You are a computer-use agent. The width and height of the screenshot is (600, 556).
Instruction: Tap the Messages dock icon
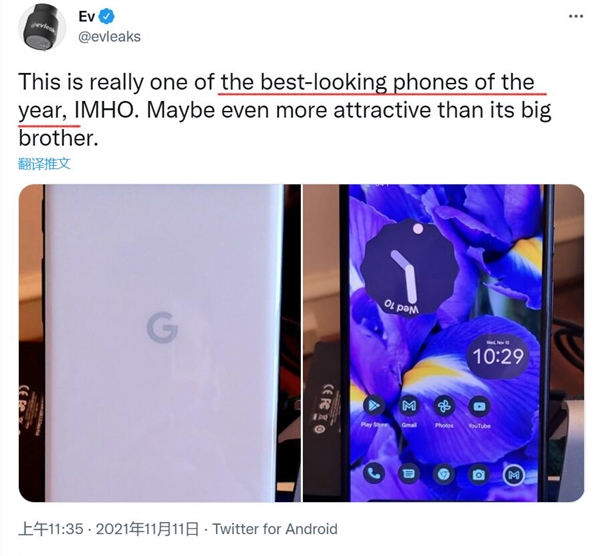click(x=409, y=474)
